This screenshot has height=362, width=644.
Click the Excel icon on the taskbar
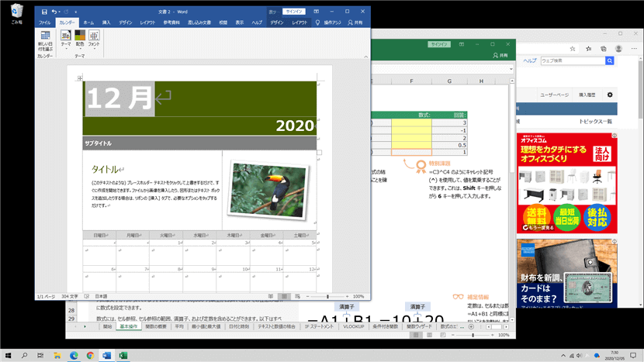[123, 356]
